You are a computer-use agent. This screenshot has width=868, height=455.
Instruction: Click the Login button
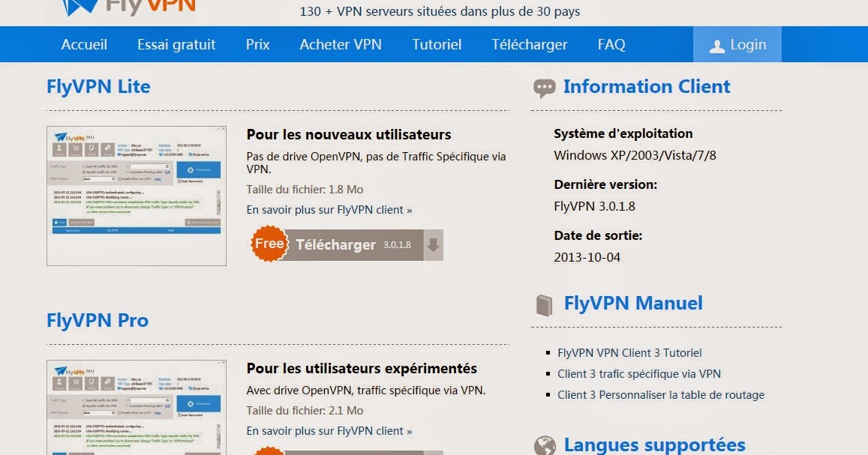(x=737, y=44)
